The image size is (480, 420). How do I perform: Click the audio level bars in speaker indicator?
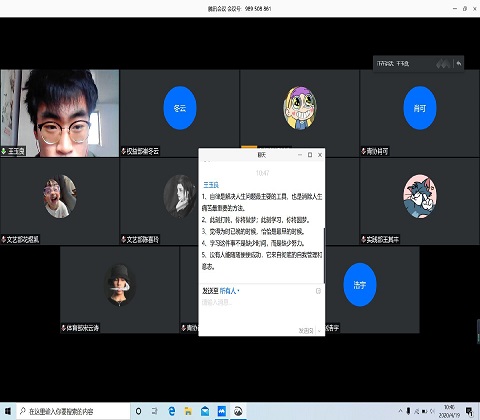(443, 63)
